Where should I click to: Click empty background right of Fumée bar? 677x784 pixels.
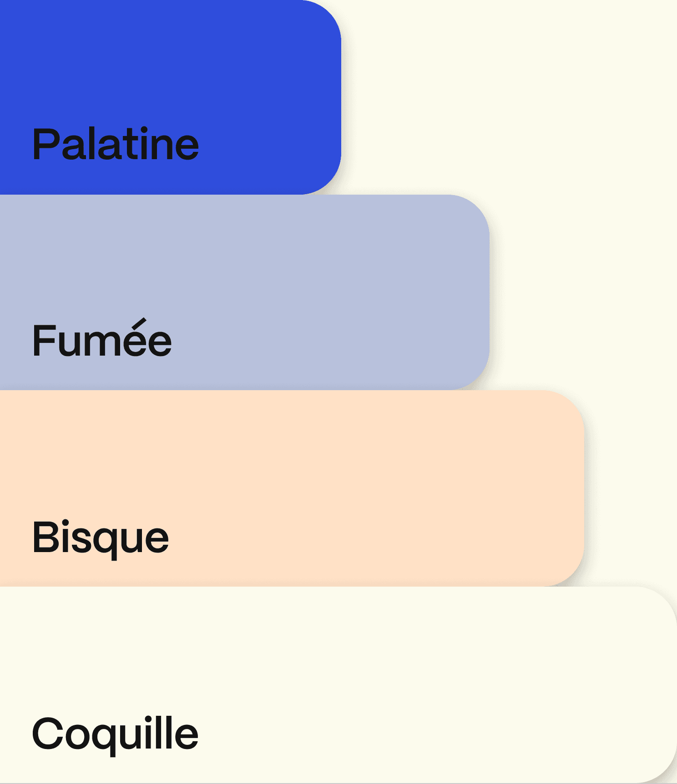(x=584, y=292)
